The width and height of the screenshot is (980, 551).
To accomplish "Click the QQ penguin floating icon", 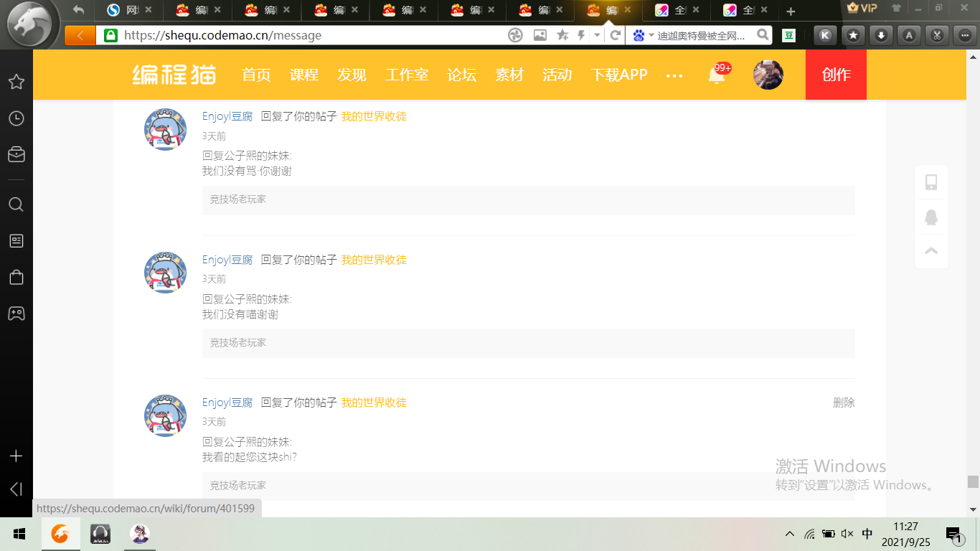I will 931,217.
